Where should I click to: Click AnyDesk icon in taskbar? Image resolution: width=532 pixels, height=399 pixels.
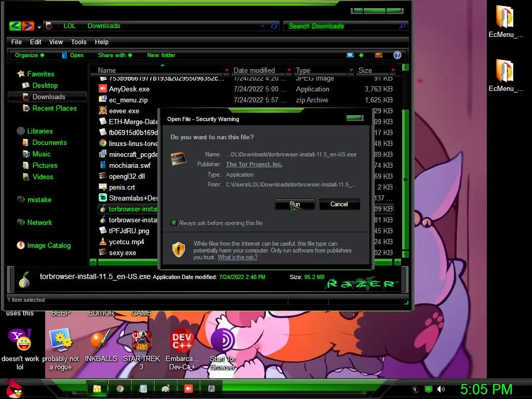188,389
